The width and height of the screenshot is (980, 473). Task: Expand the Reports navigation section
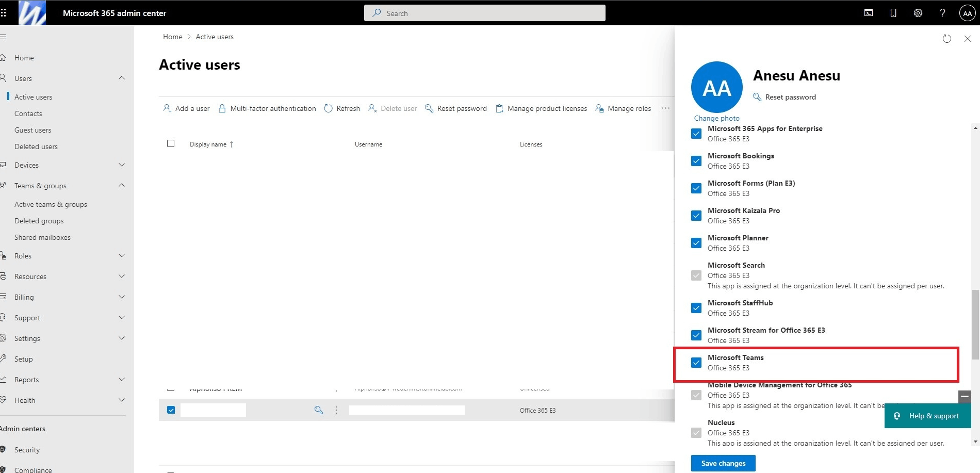122,380
